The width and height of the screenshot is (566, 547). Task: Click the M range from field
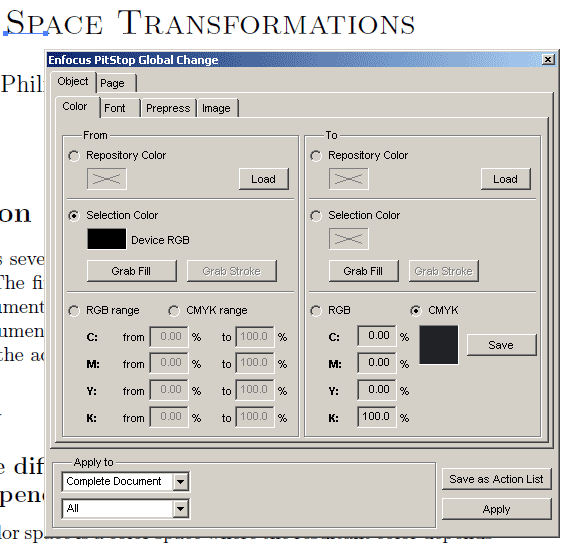point(169,363)
